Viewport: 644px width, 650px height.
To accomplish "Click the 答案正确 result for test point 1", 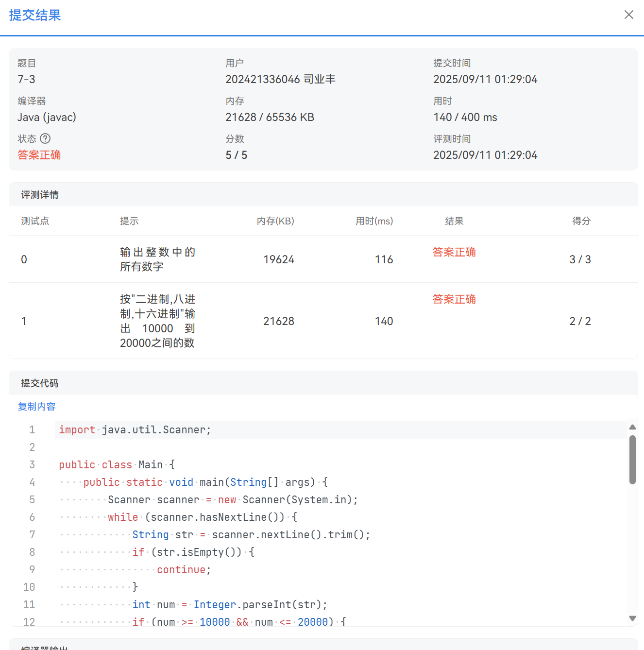I will 454,299.
